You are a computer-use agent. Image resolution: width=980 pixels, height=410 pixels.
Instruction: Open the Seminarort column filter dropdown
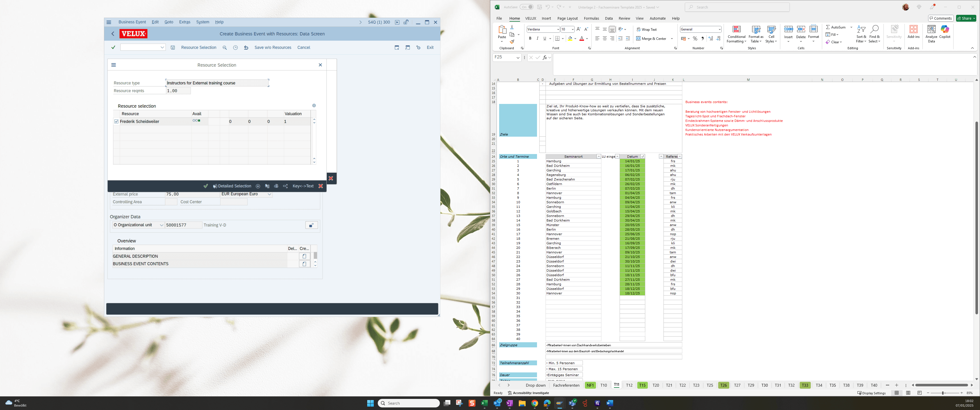point(599,157)
